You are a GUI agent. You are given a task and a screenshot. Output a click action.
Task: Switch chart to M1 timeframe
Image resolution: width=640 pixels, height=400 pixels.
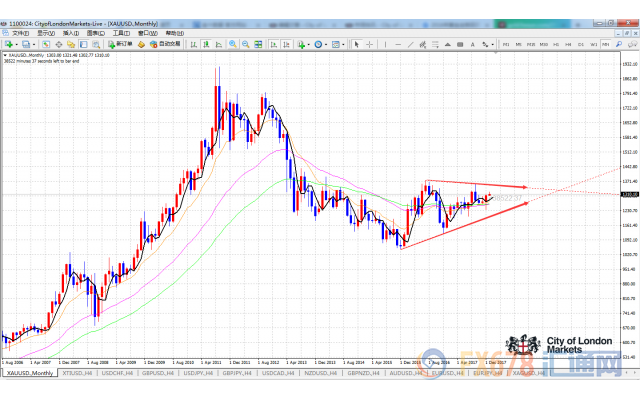506,44
